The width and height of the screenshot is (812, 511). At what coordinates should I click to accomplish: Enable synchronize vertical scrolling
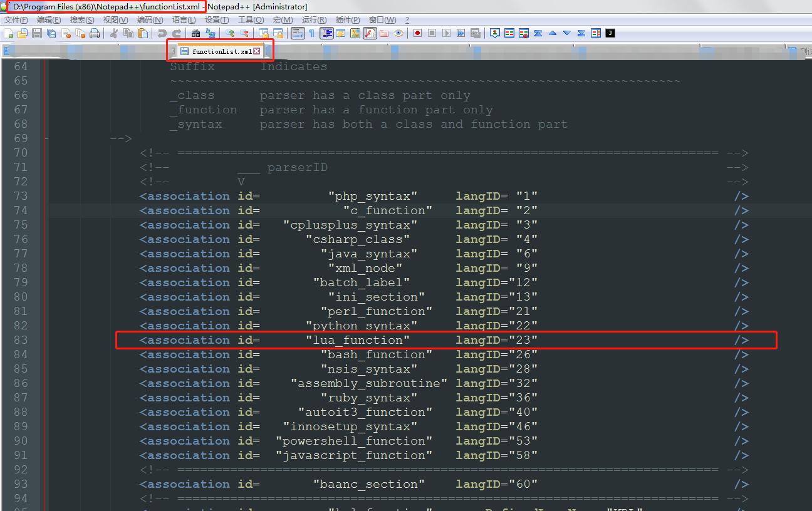tap(263, 33)
